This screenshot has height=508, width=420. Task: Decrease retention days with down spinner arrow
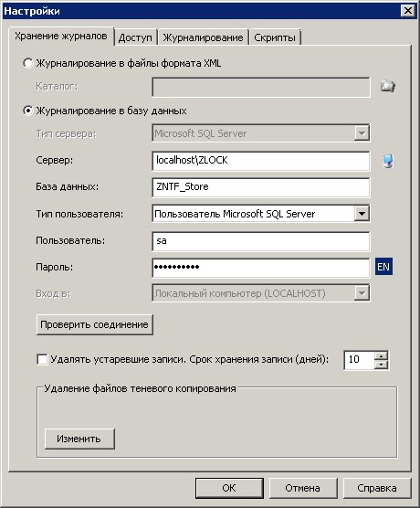[381, 365]
